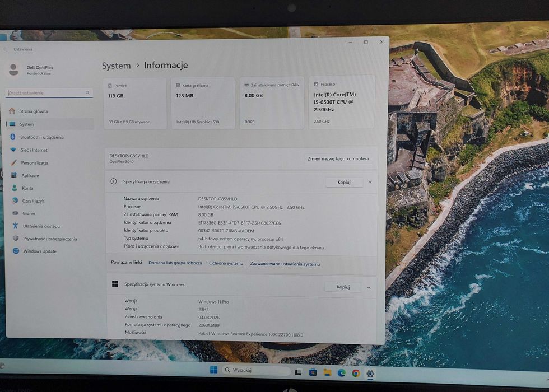Open Ochrona systemu link

(x=226, y=263)
